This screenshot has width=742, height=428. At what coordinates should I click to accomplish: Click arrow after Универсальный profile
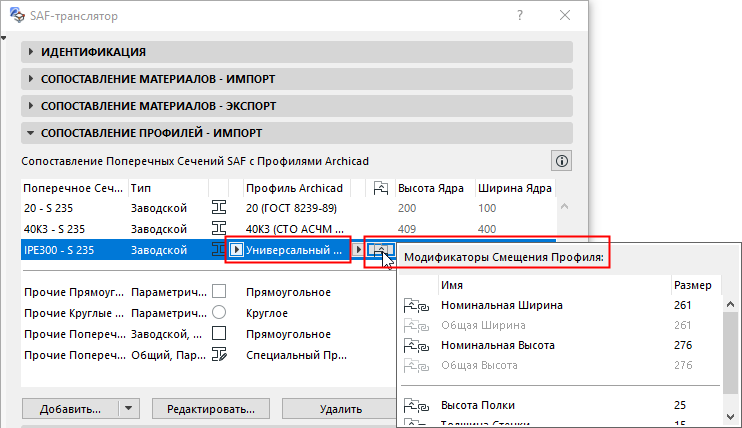coord(358,250)
